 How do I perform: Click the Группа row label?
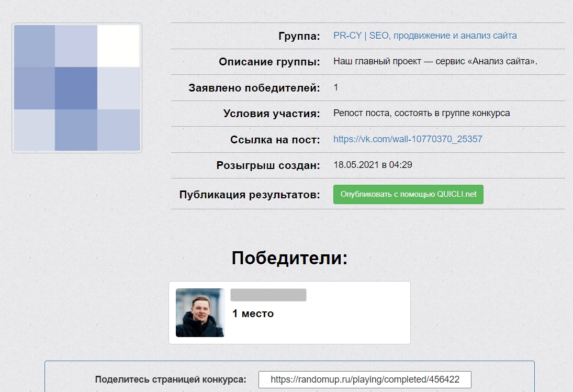pyautogui.click(x=304, y=36)
